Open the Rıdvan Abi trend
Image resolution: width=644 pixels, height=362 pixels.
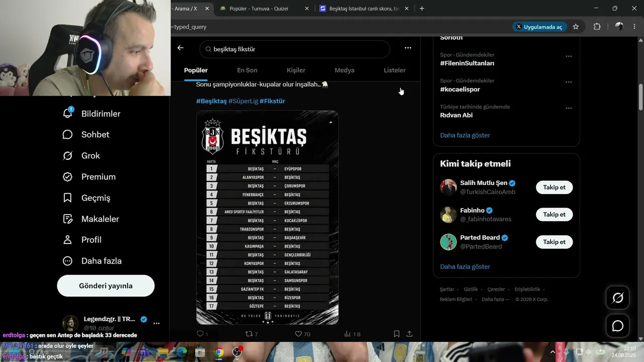[x=456, y=115]
